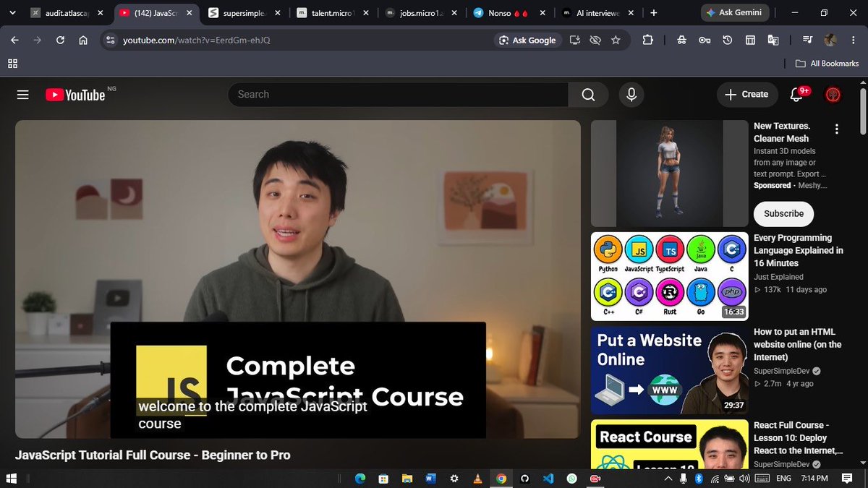Click the crossed-out eye tracking protection icon
Image resolution: width=868 pixels, height=488 pixels.
[595, 40]
